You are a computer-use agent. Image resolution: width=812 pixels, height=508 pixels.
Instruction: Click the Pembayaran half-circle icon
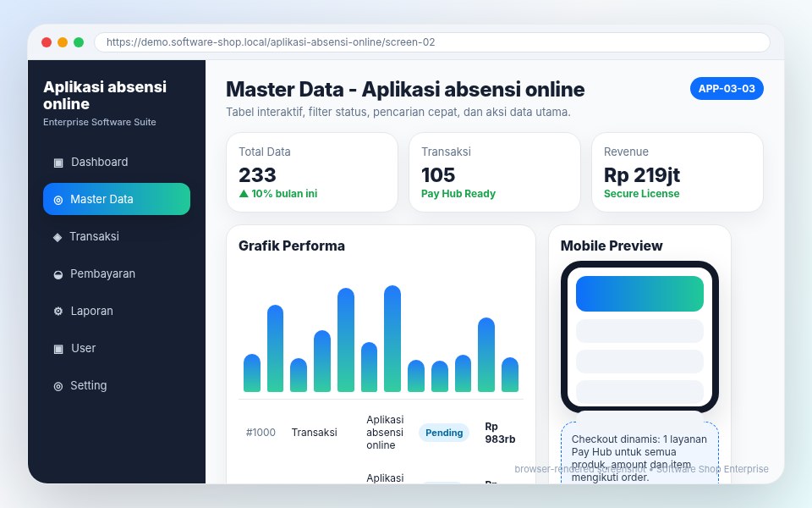(x=58, y=274)
